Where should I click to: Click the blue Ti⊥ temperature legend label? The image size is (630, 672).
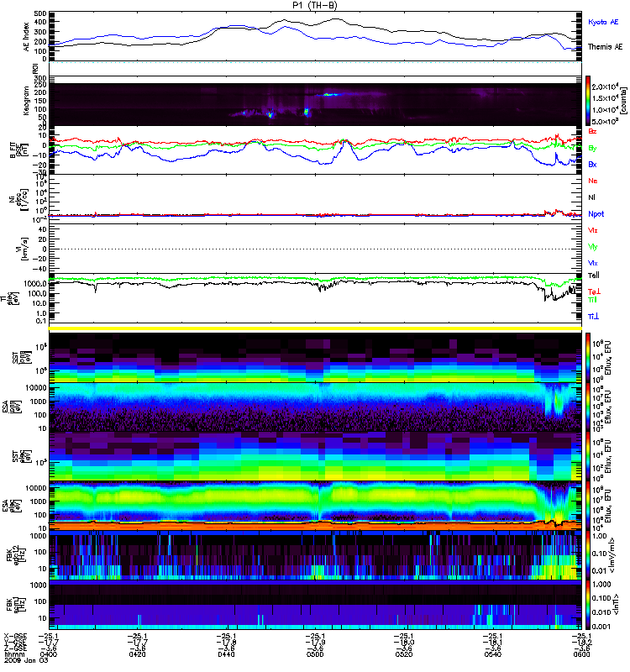[x=593, y=317]
